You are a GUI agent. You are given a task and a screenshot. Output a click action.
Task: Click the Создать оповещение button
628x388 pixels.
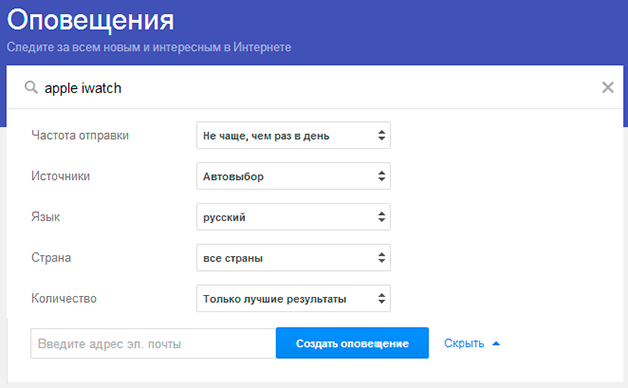[352, 343]
